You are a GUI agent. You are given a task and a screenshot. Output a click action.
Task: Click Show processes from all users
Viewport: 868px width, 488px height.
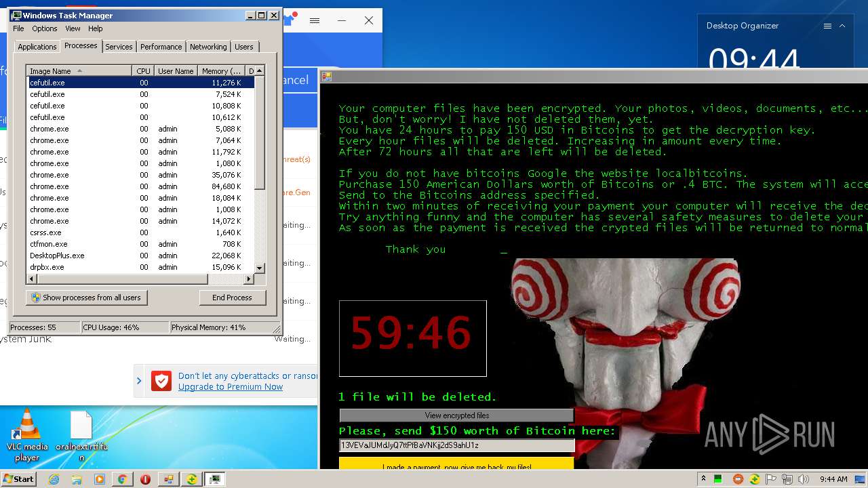click(x=86, y=298)
